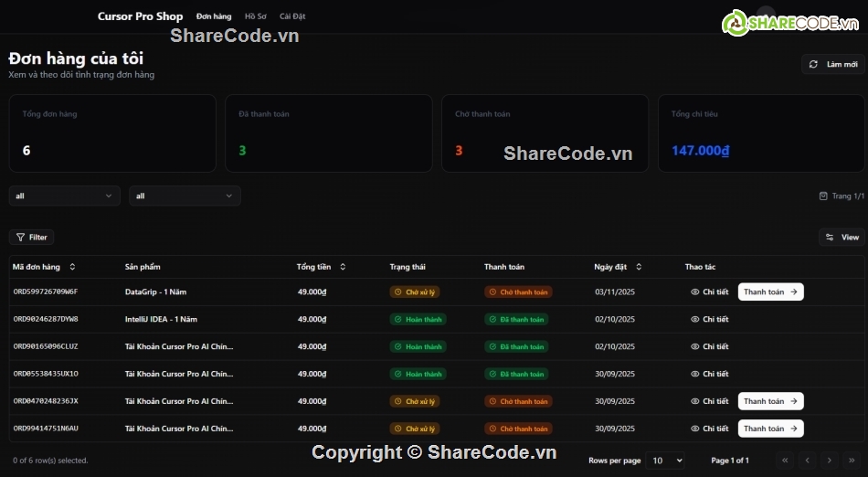
Task: View Chi tiết for order ORD05538435UX10
Action: 710,374
